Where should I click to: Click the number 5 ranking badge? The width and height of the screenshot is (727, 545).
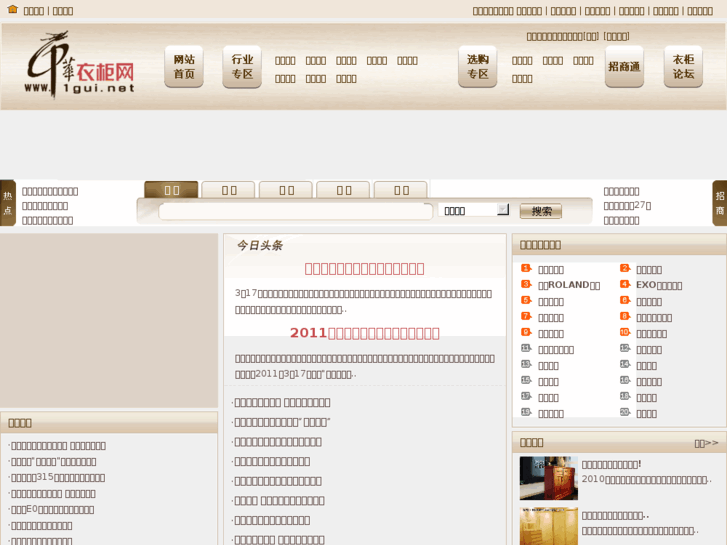pos(526,301)
